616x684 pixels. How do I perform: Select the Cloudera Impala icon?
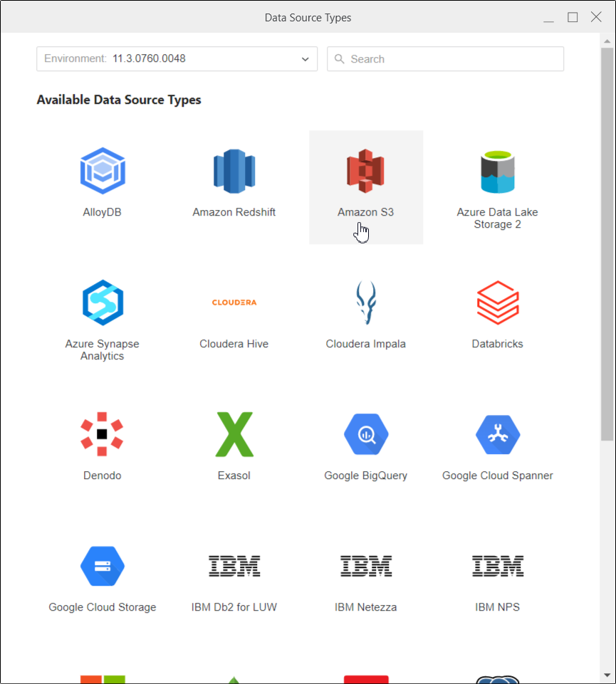coord(366,303)
